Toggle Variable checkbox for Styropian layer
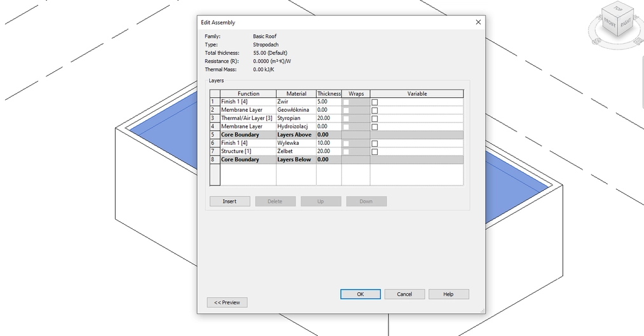Viewport: 644px width, 336px height. [375, 119]
